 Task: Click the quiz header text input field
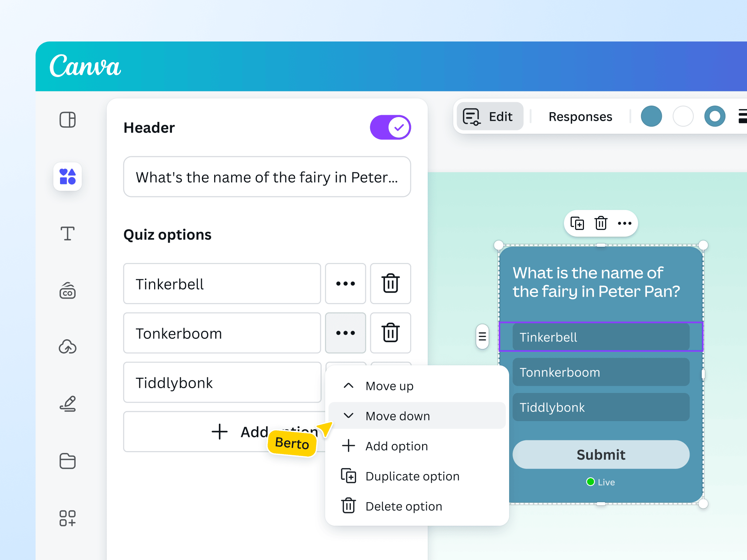267,176
